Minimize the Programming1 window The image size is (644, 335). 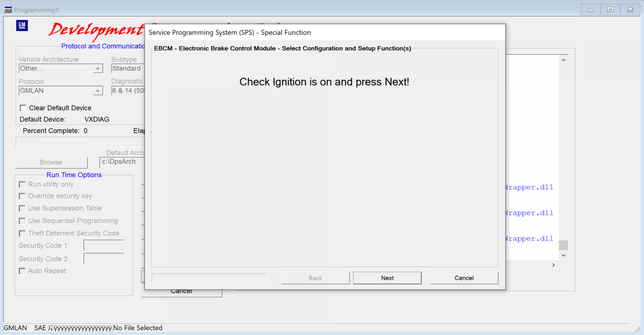591,9
